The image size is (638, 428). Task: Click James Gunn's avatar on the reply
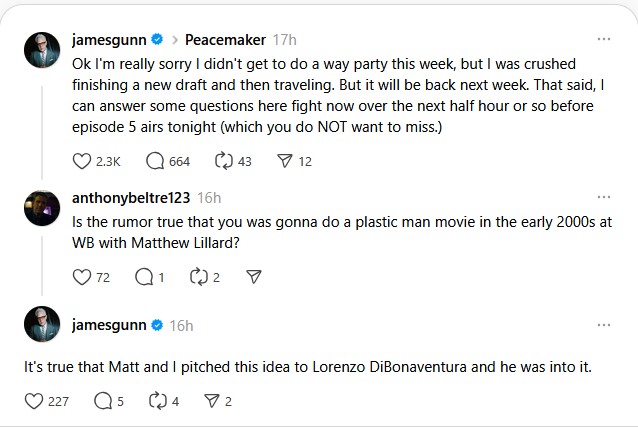coord(42,326)
